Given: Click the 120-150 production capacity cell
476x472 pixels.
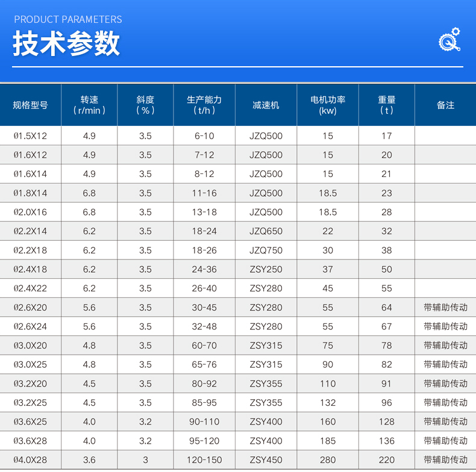Looking at the screenshot, I should point(204,460).
